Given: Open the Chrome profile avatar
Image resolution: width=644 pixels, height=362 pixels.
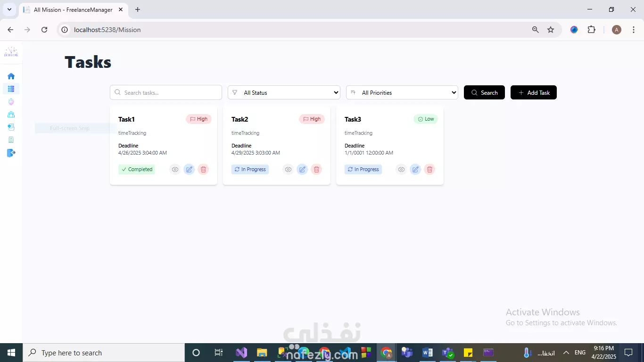Looking at the screenshot, I should 617,30.
